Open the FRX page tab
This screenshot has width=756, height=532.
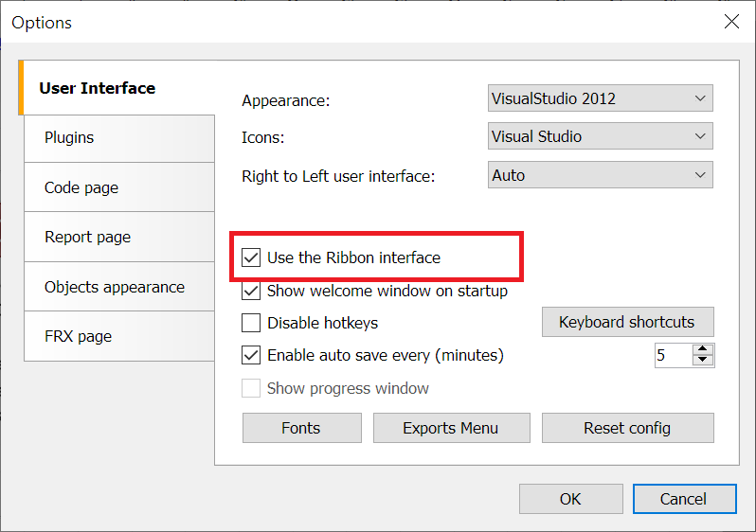[118, 336]
